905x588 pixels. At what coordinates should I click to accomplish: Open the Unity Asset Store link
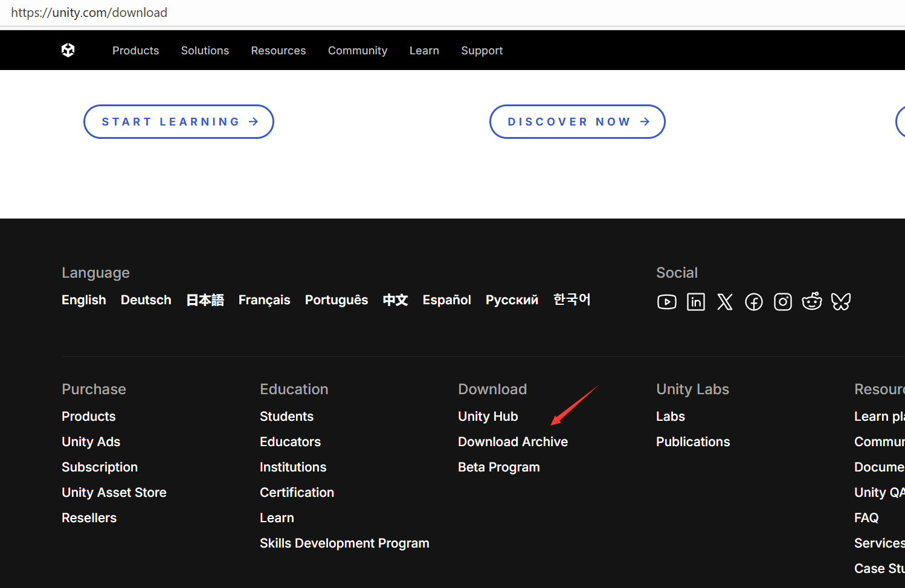click(x=114, y=493)
